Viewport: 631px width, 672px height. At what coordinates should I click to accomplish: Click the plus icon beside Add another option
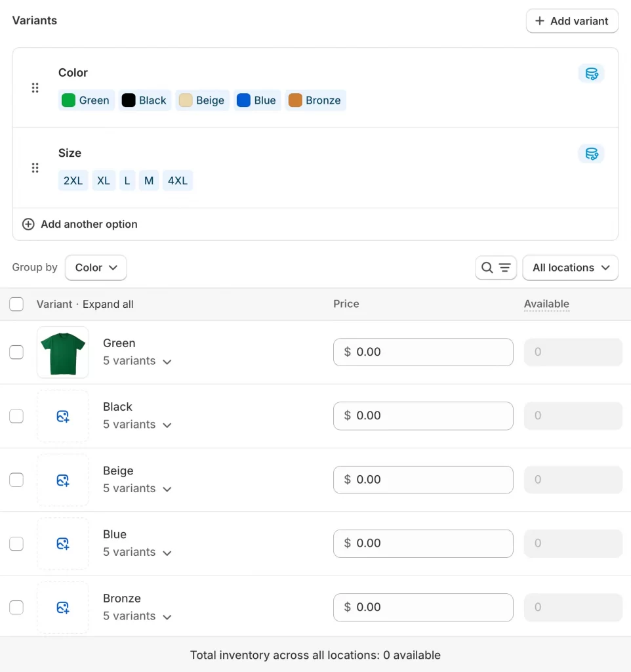[x=28, y=224]
